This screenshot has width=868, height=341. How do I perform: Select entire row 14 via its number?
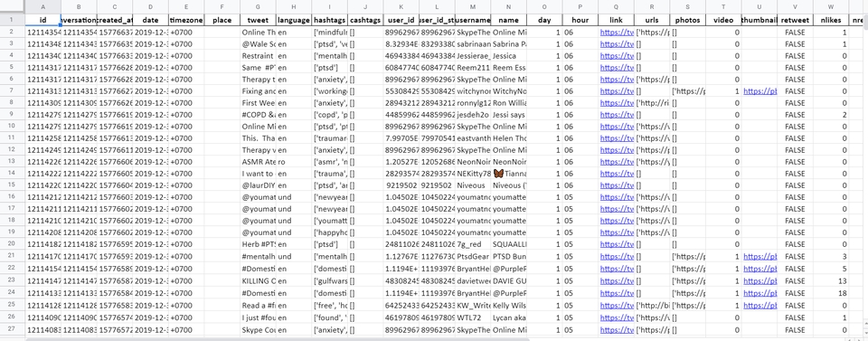point(12,174)
